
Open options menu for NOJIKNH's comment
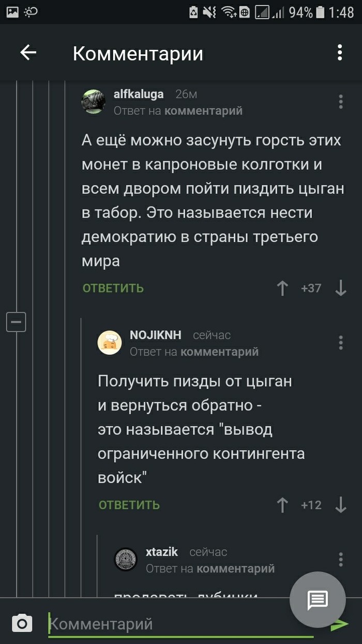pyautogui.click(x=341, y=343)
